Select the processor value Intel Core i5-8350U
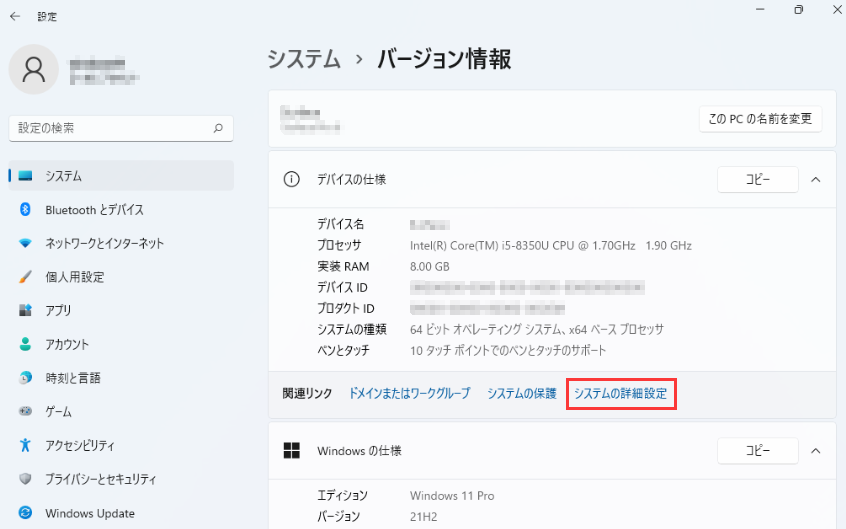This screenshot has width=846, height=529. (550, 246)
